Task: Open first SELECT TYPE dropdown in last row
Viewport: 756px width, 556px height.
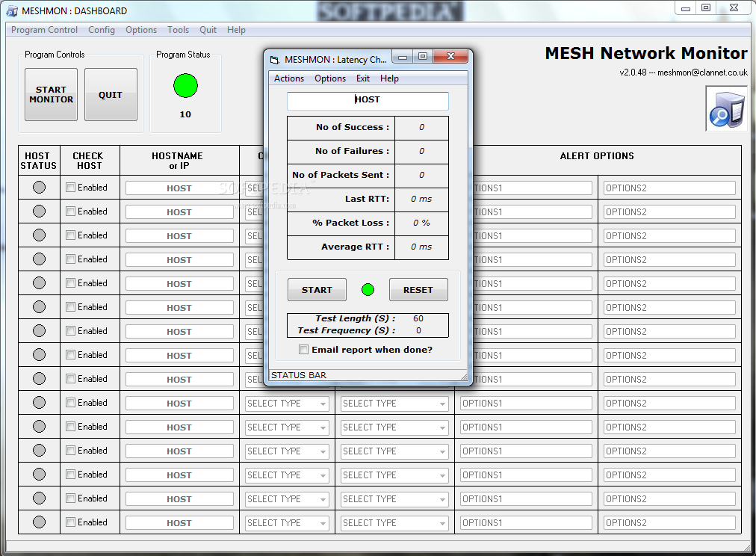Action: point(287,522)
